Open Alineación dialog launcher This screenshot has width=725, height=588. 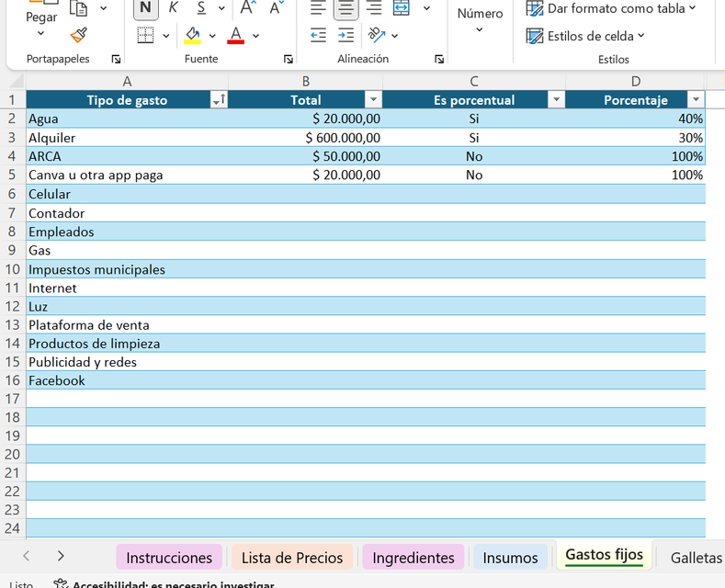(439, 59)
